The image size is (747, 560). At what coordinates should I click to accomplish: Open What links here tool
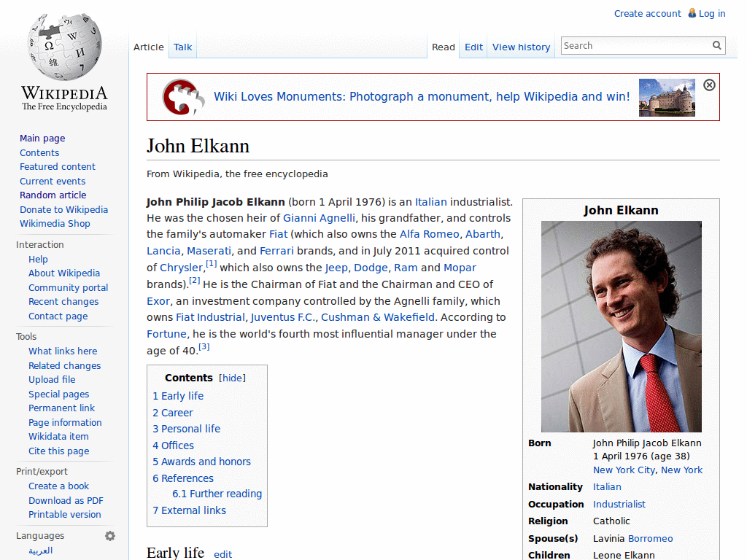(x=63, y=351)
